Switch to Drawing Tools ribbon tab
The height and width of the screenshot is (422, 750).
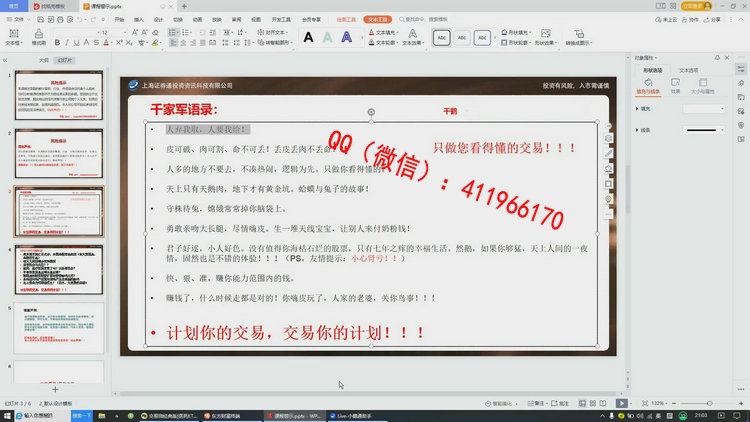(346, 20)
